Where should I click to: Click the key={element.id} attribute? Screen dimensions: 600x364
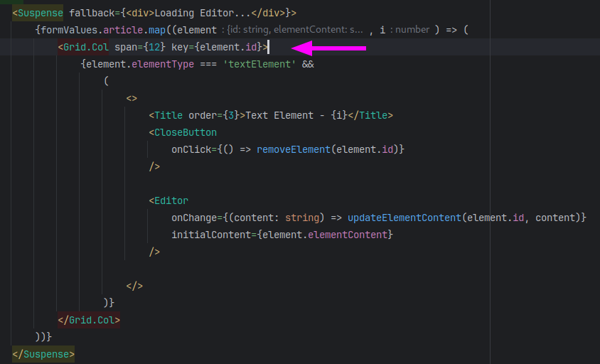pyautogui.click(x=217, y=47)
